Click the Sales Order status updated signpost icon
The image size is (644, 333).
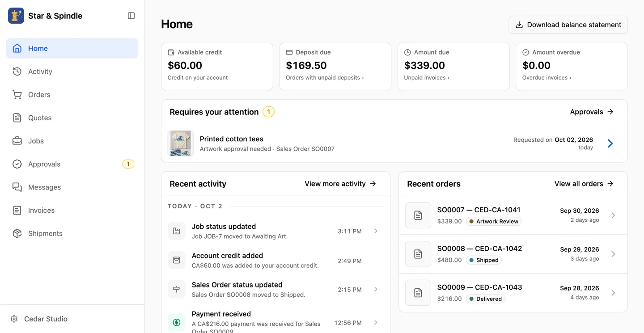click(177, 289)
